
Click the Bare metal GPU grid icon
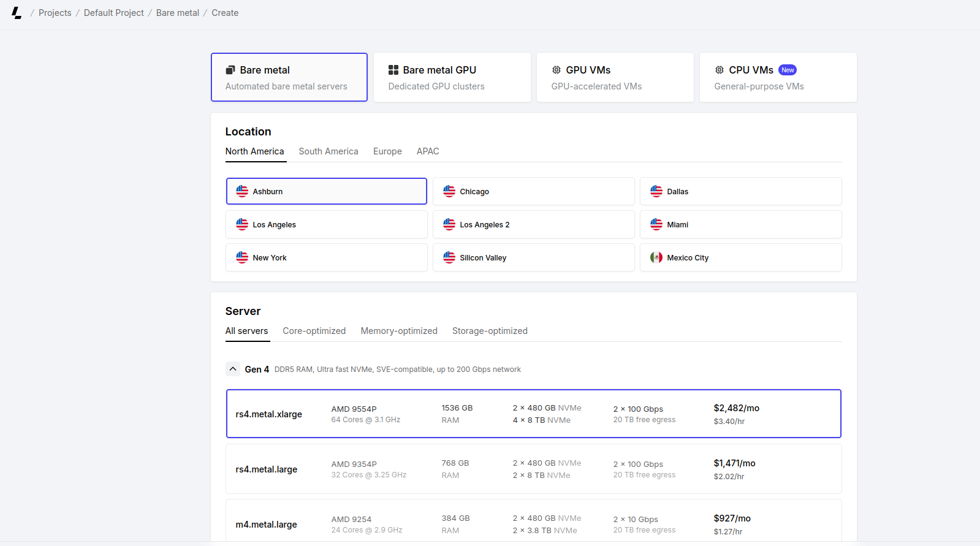click(x=393, y=70)
